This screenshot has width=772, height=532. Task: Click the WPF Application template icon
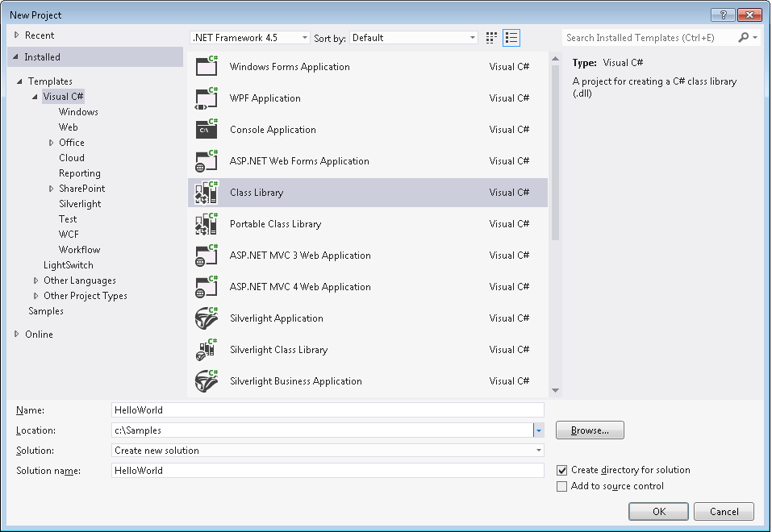point(207,98)
